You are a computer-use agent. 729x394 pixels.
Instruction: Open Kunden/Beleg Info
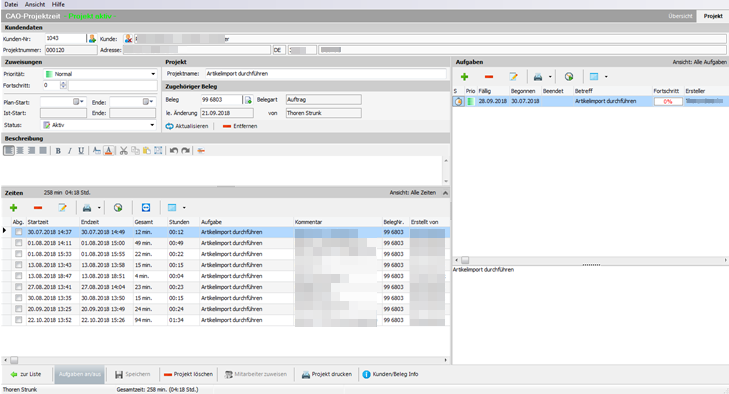click(391, 374)
